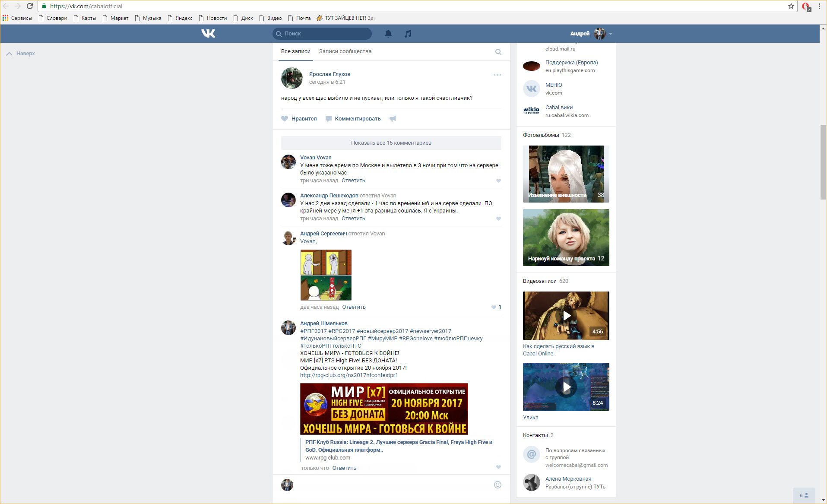
Task: Click the wall search magnifier icon
Action: pos(498,52)
